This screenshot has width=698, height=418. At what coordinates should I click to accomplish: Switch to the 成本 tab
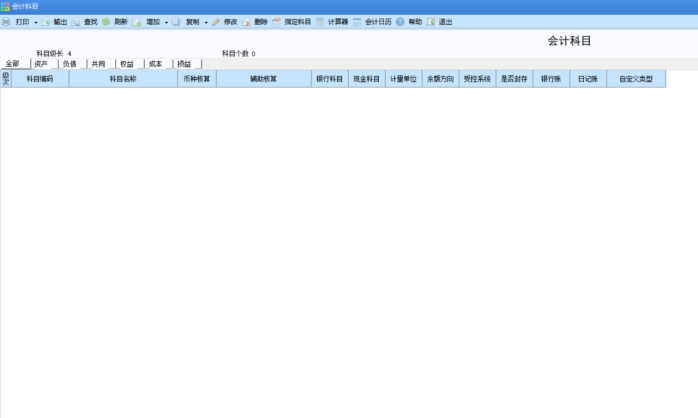158,64
